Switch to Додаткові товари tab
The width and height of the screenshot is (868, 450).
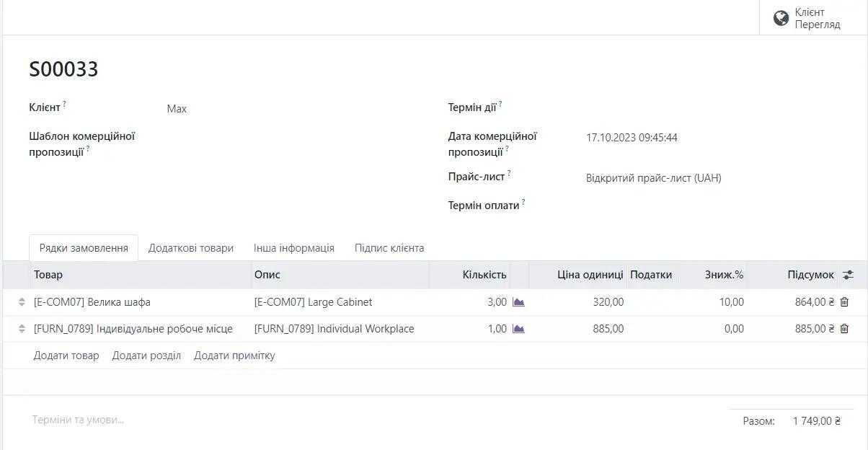click(x=191, y=248)
